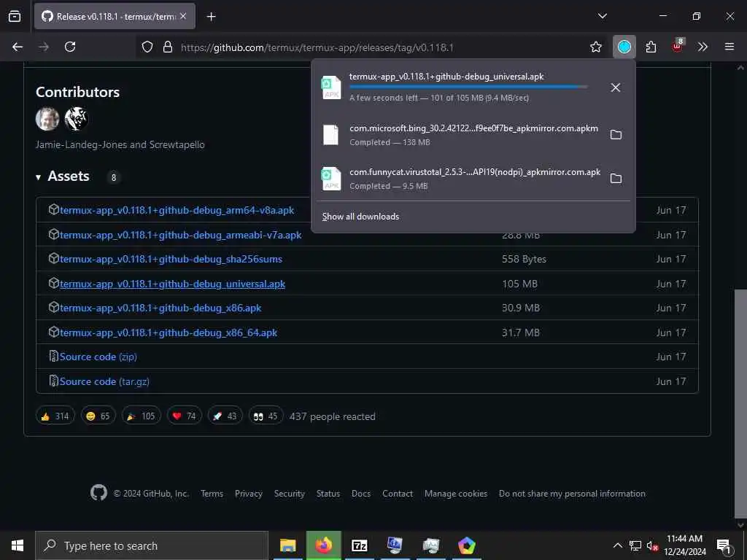
Task: Download termux arm64-v8a apk
Action: coord(177,211)
